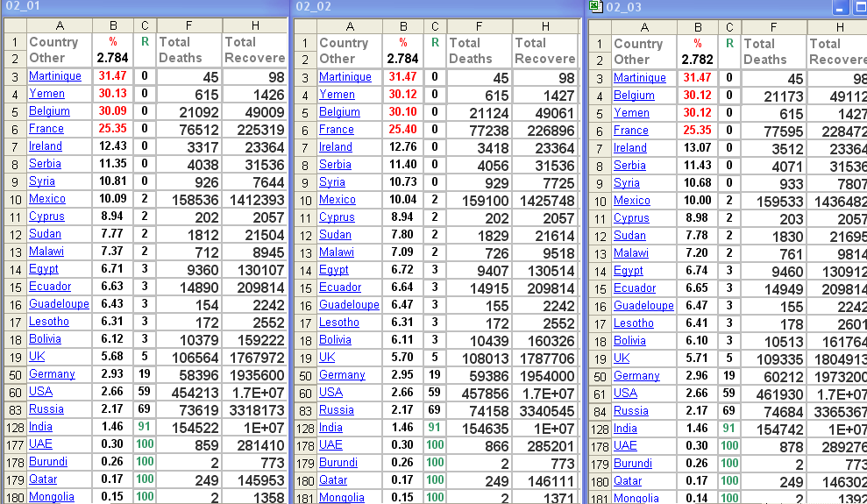Click the USA link in window 02_03
The height and width of the screenshot is (504, 867).
point(625,394)
